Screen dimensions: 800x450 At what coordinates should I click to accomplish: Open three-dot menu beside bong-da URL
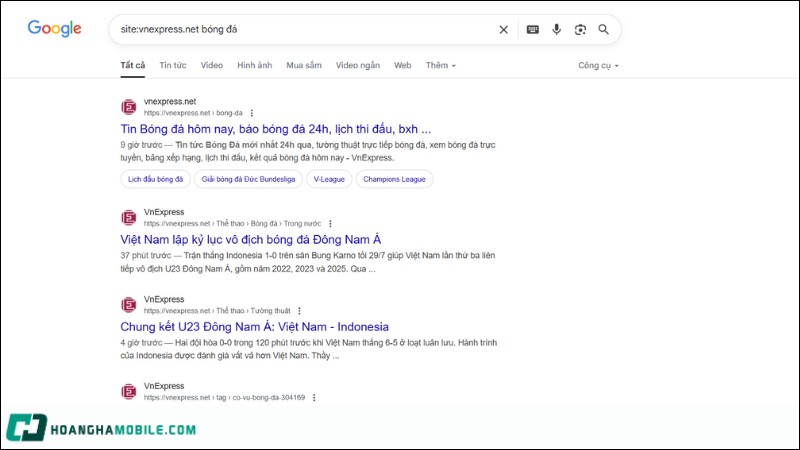click(x=252, y=113)
